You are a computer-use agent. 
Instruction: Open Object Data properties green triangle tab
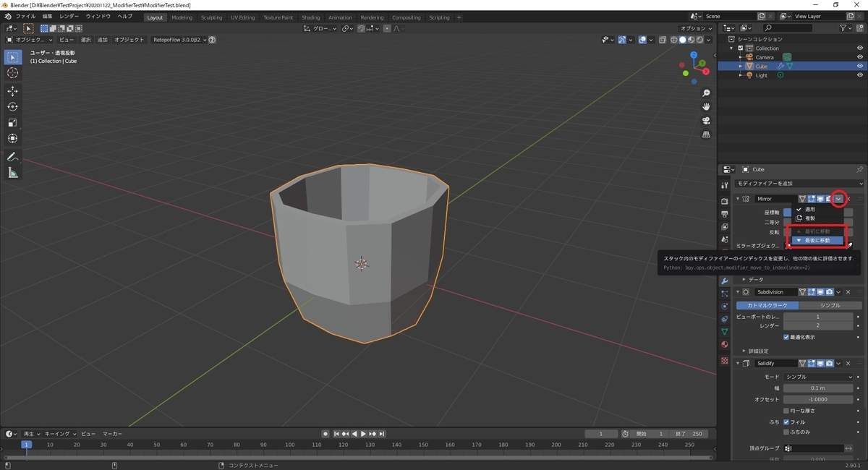pyautogui.click(x=725, y=331)
